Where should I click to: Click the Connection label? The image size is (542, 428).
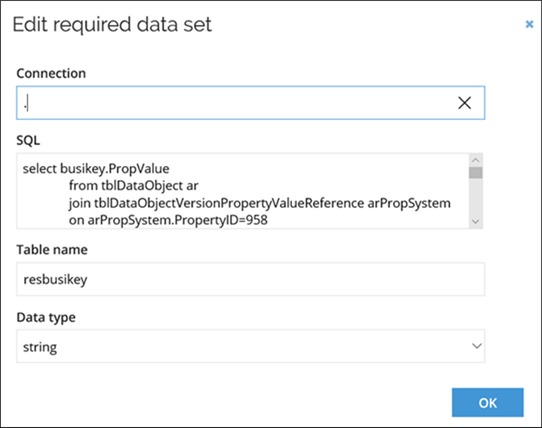point(51,73)
